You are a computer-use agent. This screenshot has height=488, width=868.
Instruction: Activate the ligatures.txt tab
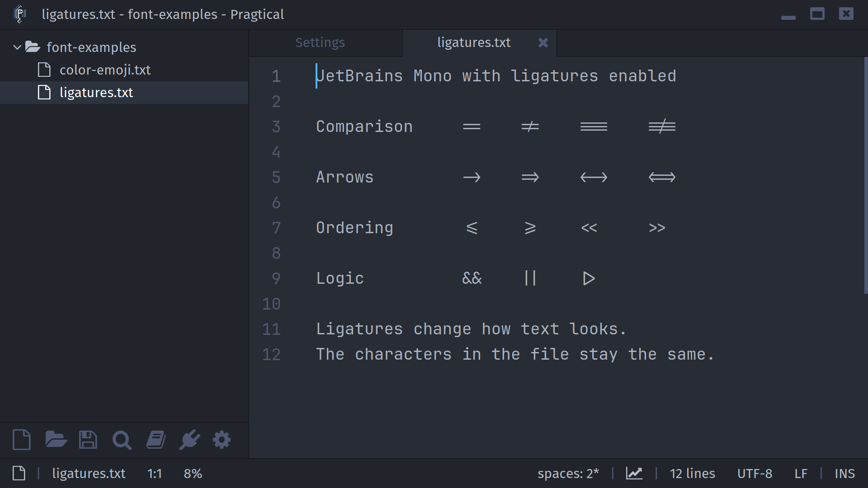tap(474, 42)
